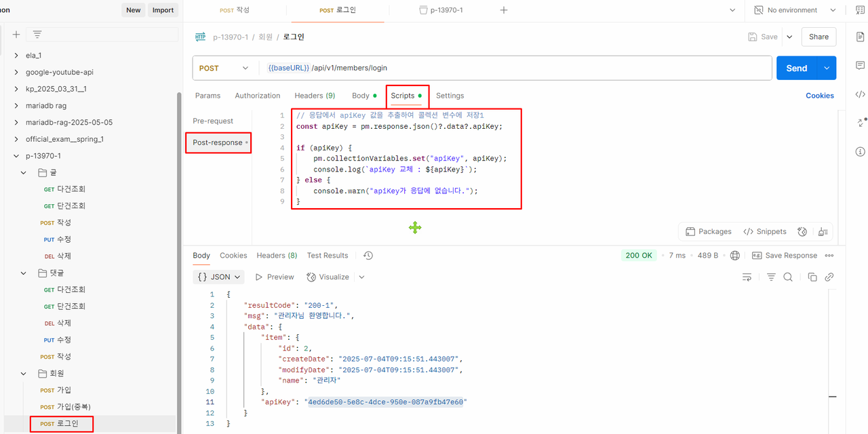Collapse the p-13970-1 collection

(17, 155)
